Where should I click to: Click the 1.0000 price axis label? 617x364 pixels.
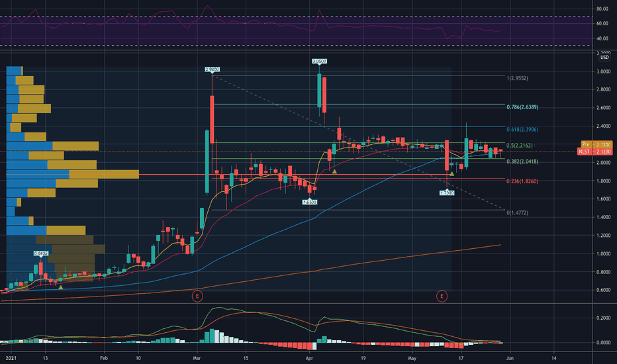(603, 254)
